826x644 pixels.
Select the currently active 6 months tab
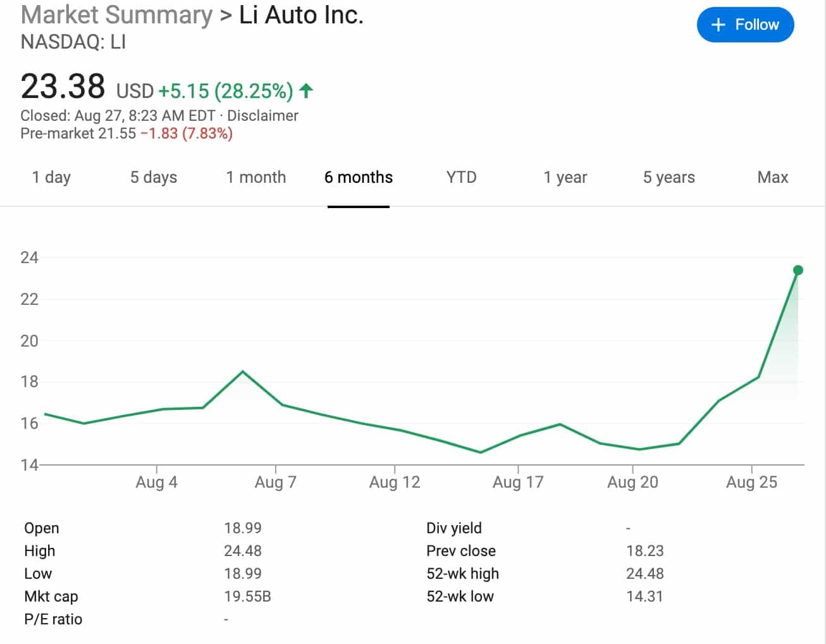(x=358, y=178)
